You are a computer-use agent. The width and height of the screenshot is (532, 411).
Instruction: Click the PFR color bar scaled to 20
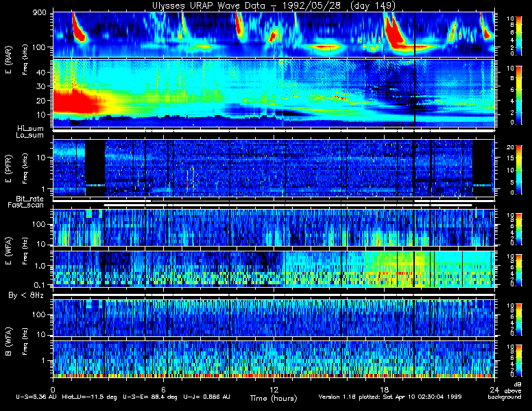pos(518,170)
